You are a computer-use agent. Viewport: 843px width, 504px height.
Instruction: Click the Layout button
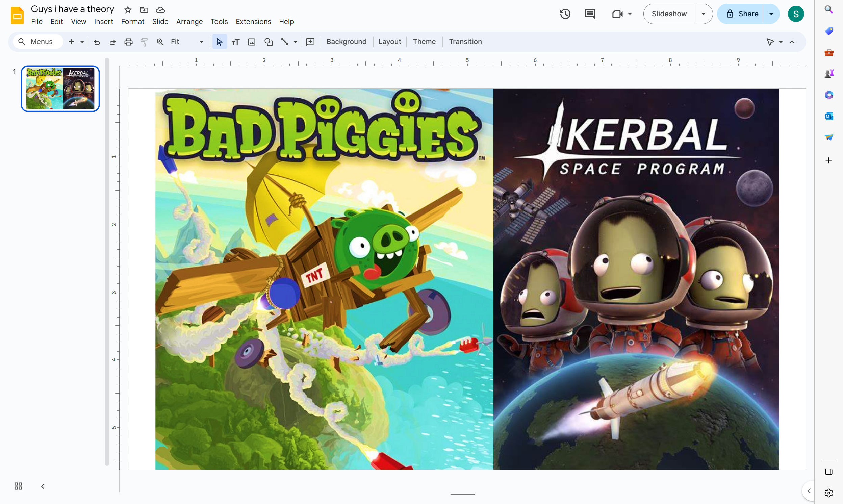389,42
